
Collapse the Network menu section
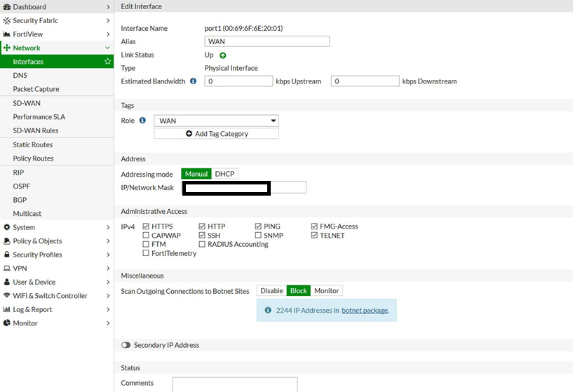(x=107, y=48)
